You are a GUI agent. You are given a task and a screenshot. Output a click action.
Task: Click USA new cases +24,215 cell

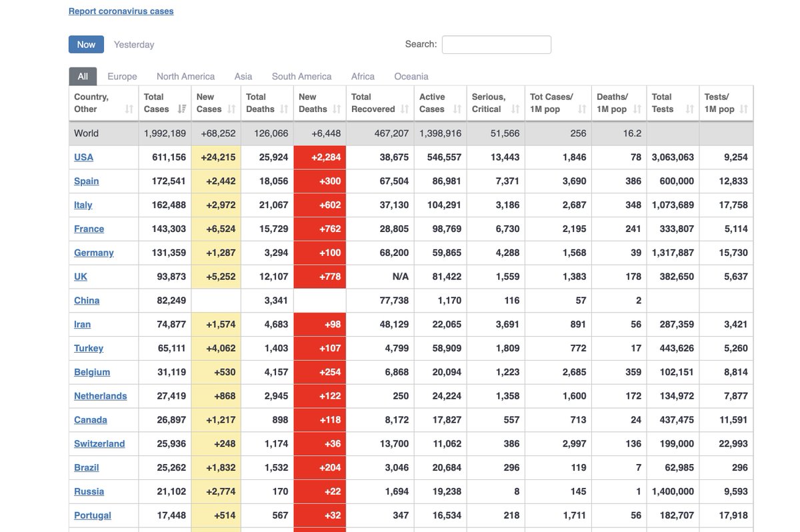click(x=216, y=157)
